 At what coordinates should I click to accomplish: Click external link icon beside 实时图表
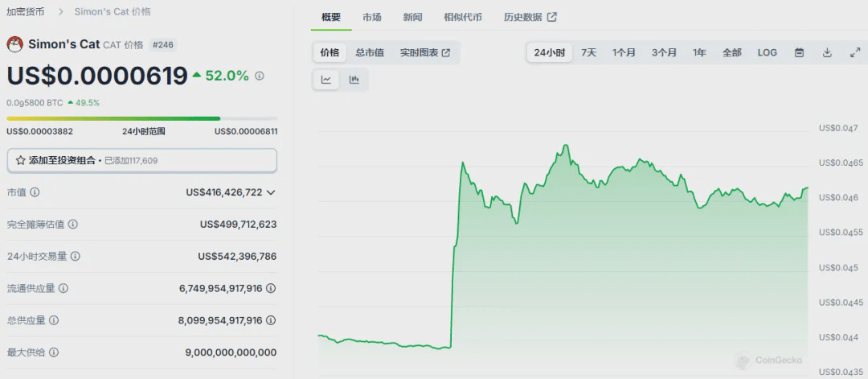pos(445,52)
